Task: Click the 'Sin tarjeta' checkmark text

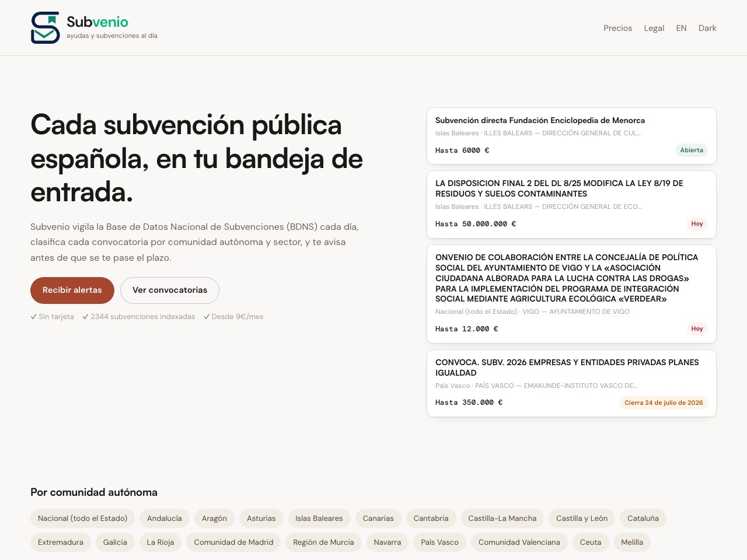Action: [x=53, y=317]
